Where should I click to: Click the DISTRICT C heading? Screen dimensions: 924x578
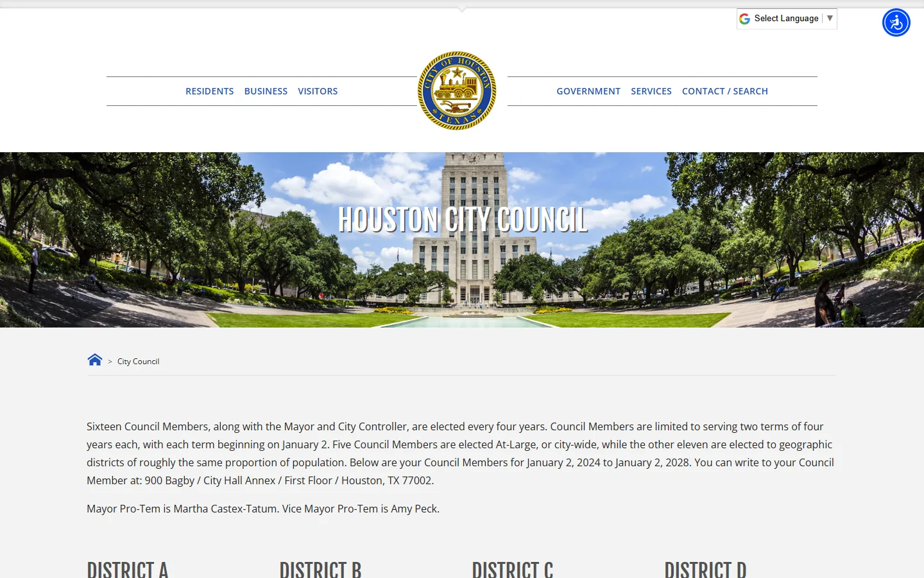click(x=513, y=570)
